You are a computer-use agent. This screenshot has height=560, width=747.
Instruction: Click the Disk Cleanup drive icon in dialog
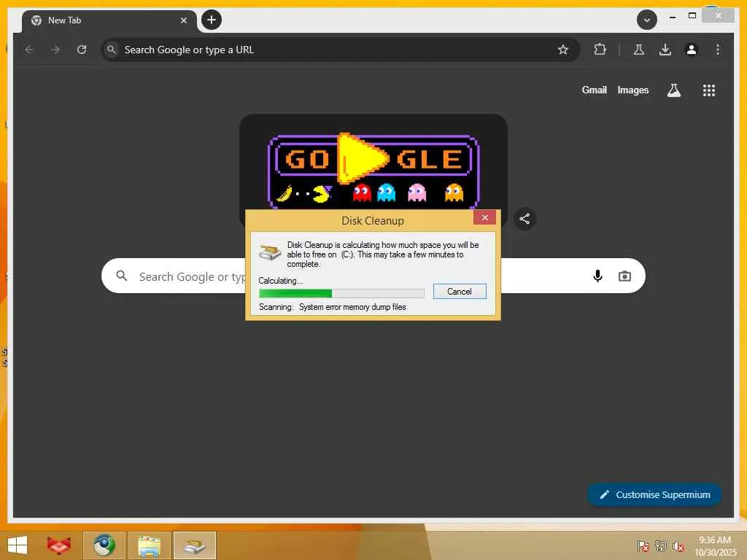tap(270, 252)
